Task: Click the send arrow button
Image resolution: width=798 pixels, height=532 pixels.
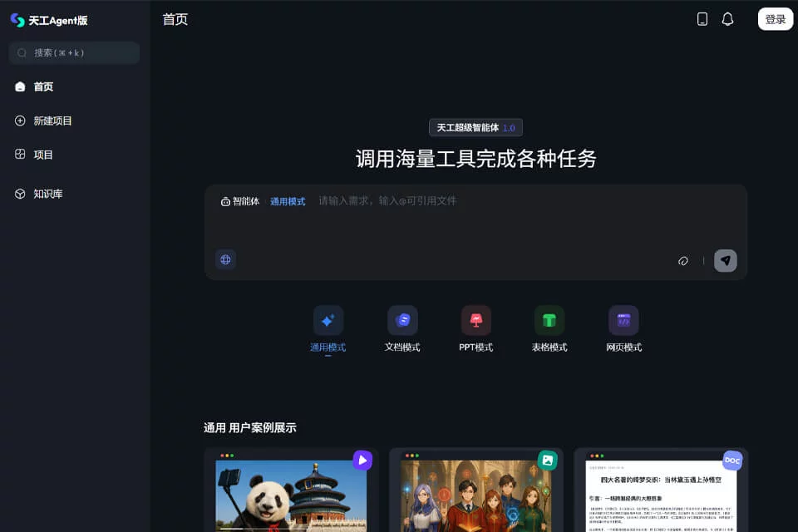Action: point(725,261)
